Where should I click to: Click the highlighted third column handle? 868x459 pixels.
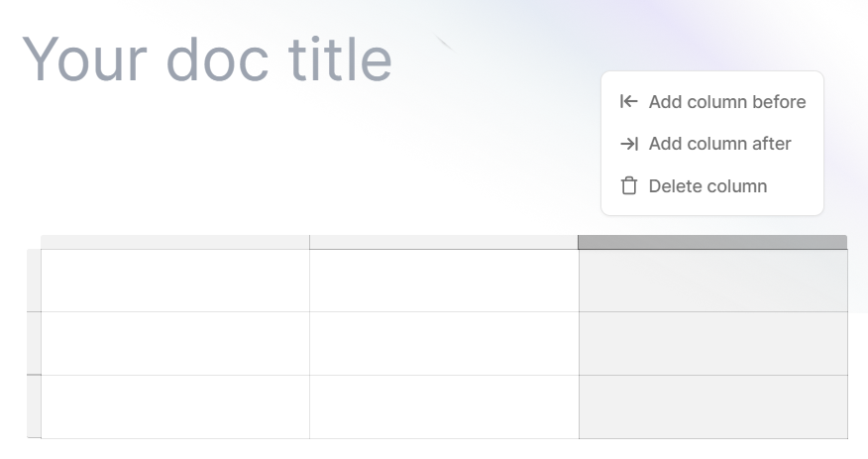click(x=711, y=242)
